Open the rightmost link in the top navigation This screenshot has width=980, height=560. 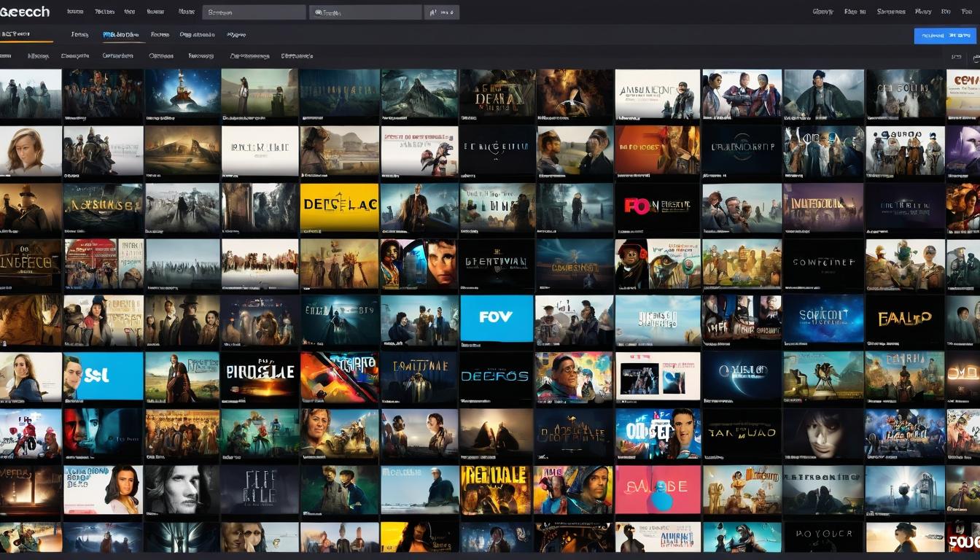point(968,12)
